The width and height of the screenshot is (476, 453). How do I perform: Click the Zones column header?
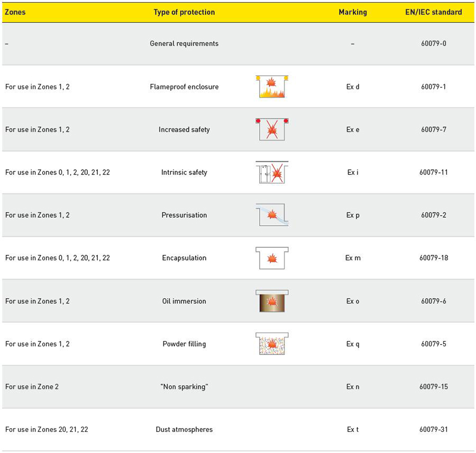coord(15,12)
